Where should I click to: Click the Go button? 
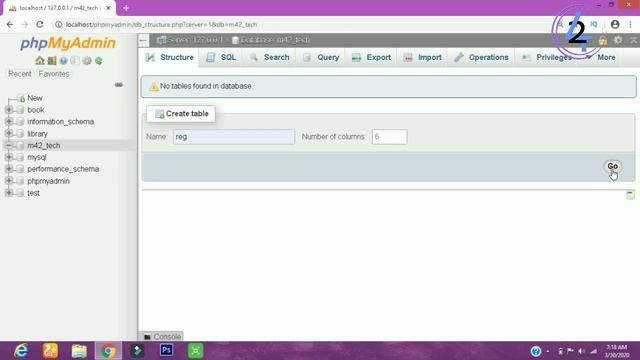coord(613,166)
